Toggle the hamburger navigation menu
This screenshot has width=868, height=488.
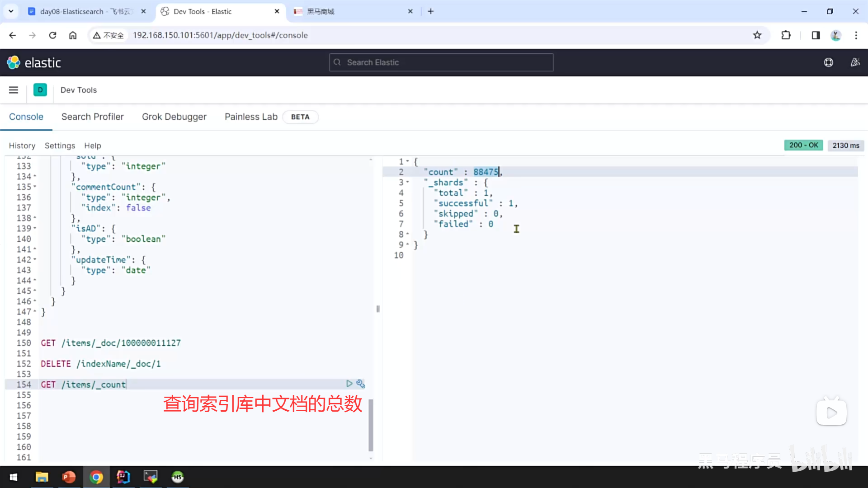(14, 90)
